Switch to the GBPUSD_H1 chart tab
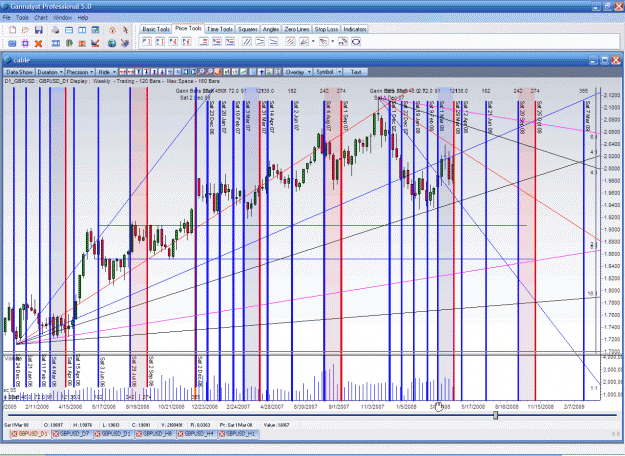Viewport: 625px width, 456px height. pyautogui.click(x=240, y=434)
